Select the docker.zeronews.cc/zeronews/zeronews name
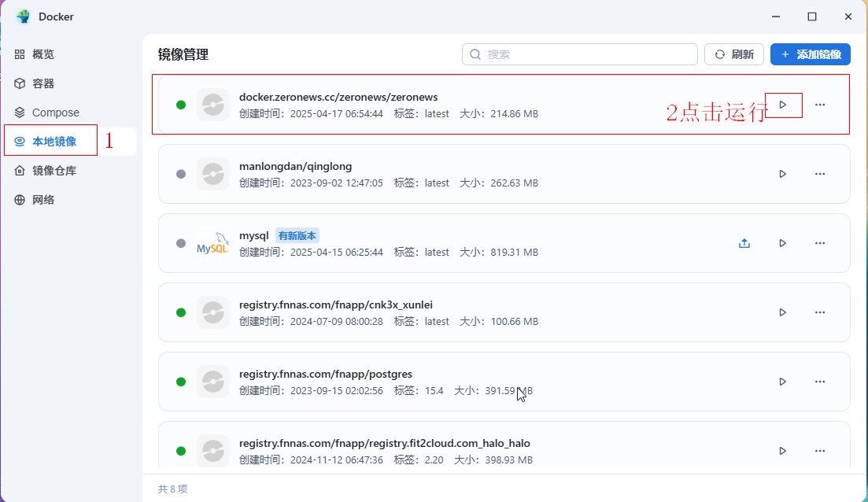The image size is (868, 502). [338, 97]
